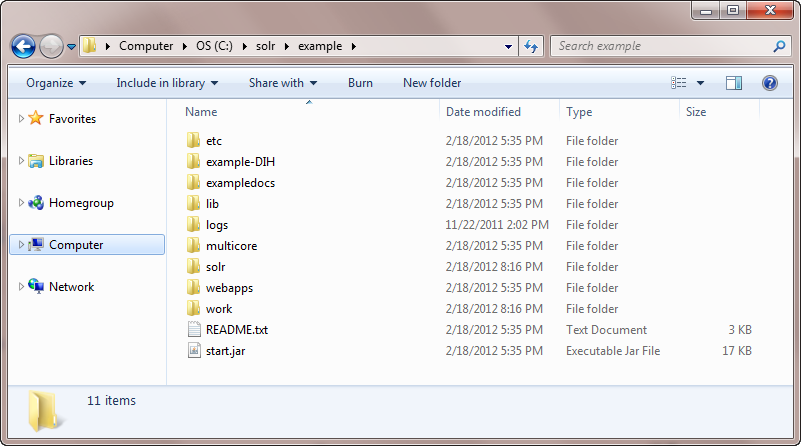Viewport: 801px width, 446px height.
Task: Sort by the Type column header
Action: click(x=579, y=112)
